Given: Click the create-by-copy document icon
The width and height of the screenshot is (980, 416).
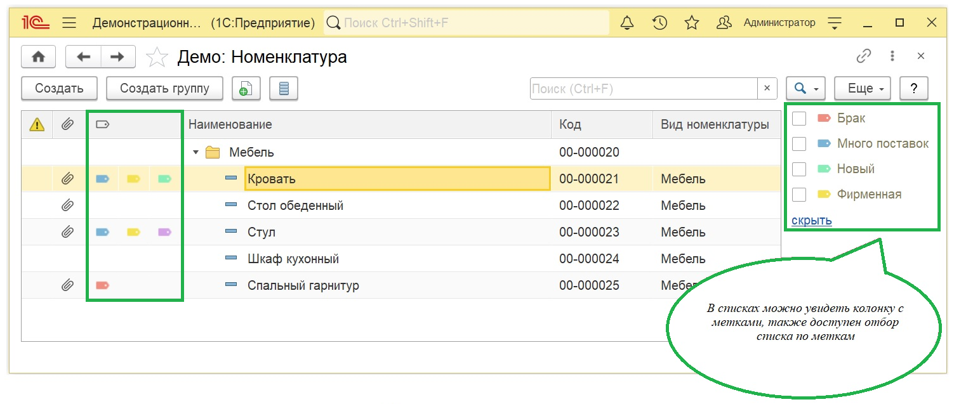Looking at the screenshot, I should pyautogui.click(x=246, y=89).
